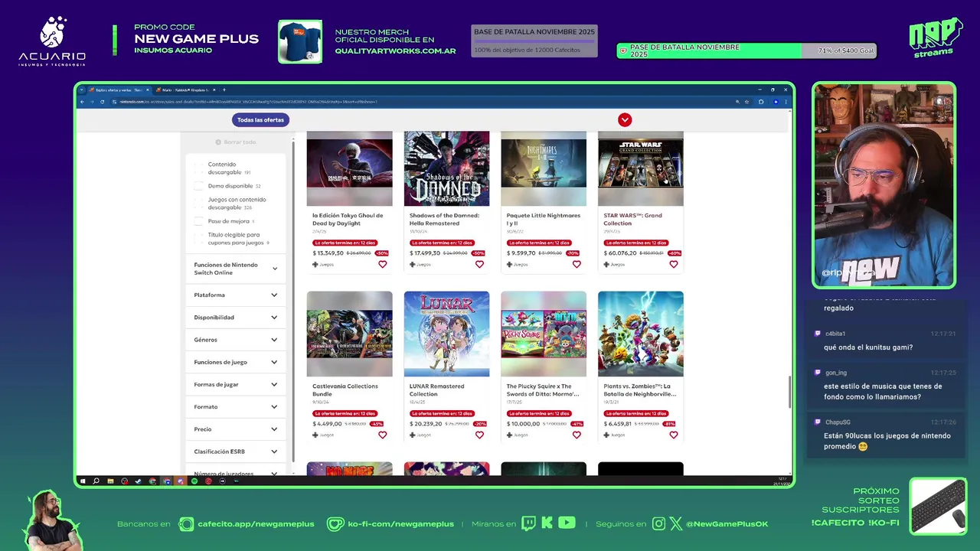The image size is (980, 551).
Task: Open the Castlevania Collections Bundle title link
Action: pyautogui.click(x=345, y=390)
